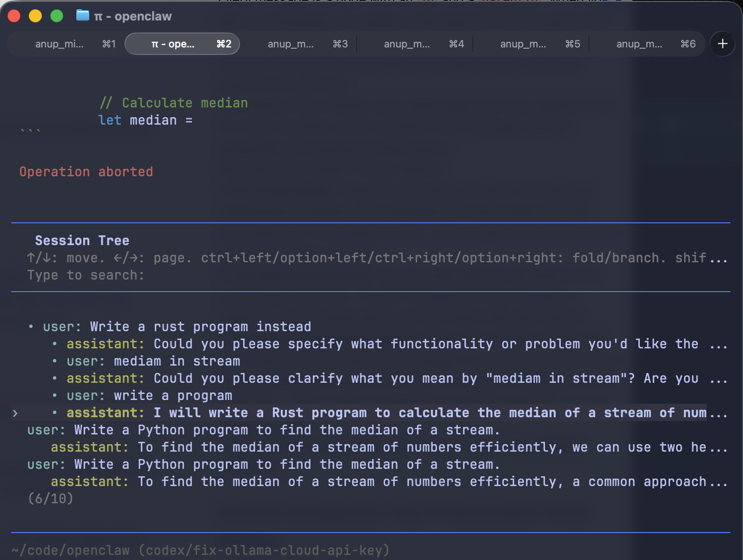Select 'assistant: To find... a common approach...' node
The width and height of the screenshot is (743, 560).
(390, 481)
